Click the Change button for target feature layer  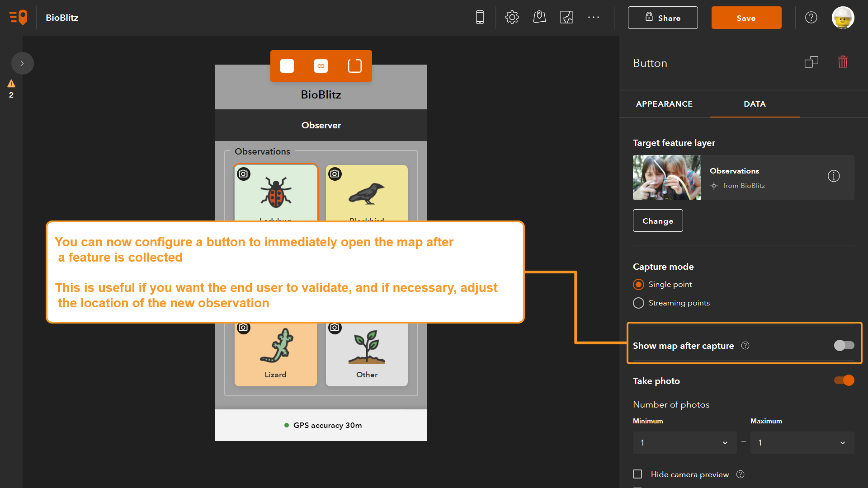point(657,221)
